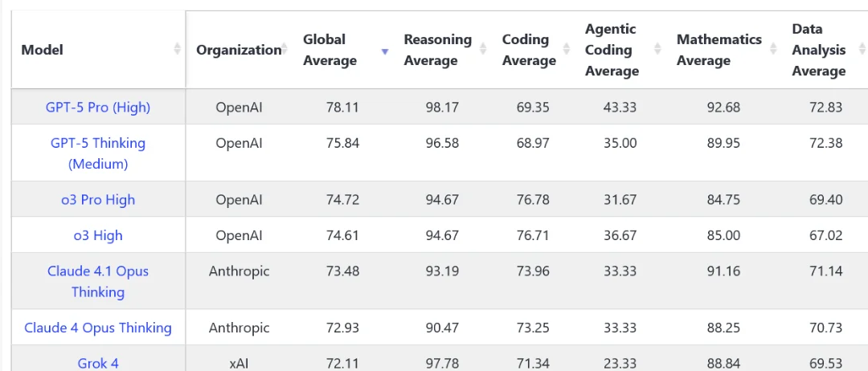Open GPT-5 Thinking (Medium) link
The image size is (868, 371).
tap(98, 153)
